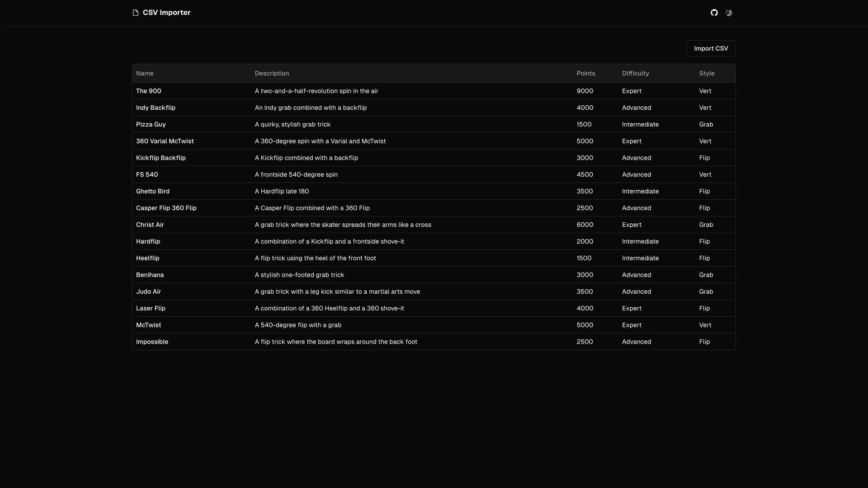Click the Name column header
868x488 pixels.
pyautogui.click(x=145, y=73)
